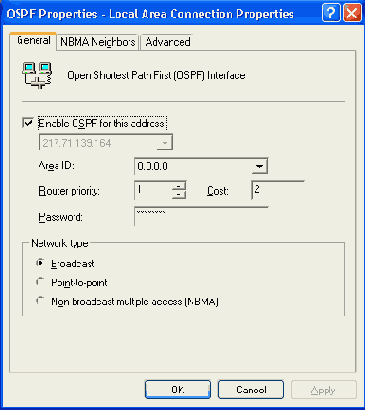Expand the IP address combo box

point(165,143)
